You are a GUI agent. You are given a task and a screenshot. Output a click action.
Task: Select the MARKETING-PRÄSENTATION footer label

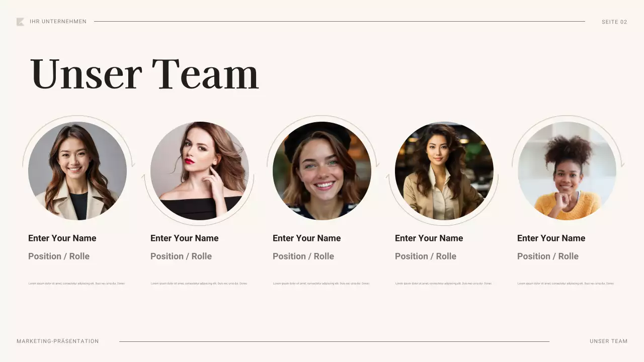click(x=58, y=341)
